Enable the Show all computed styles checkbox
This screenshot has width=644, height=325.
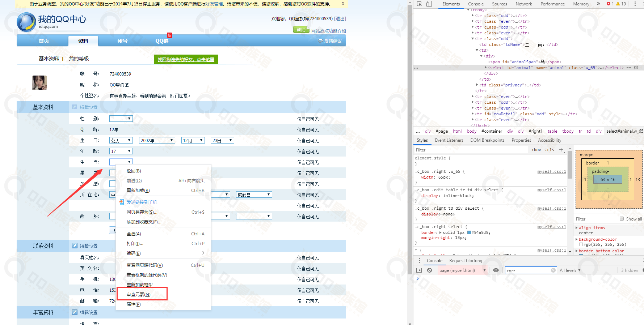[x=622, y=219]
